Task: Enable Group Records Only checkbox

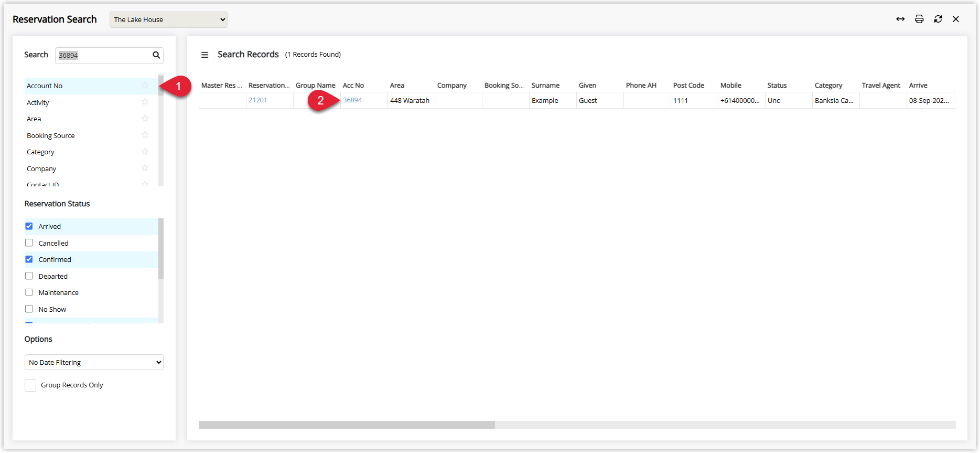Action: point(30,385)
